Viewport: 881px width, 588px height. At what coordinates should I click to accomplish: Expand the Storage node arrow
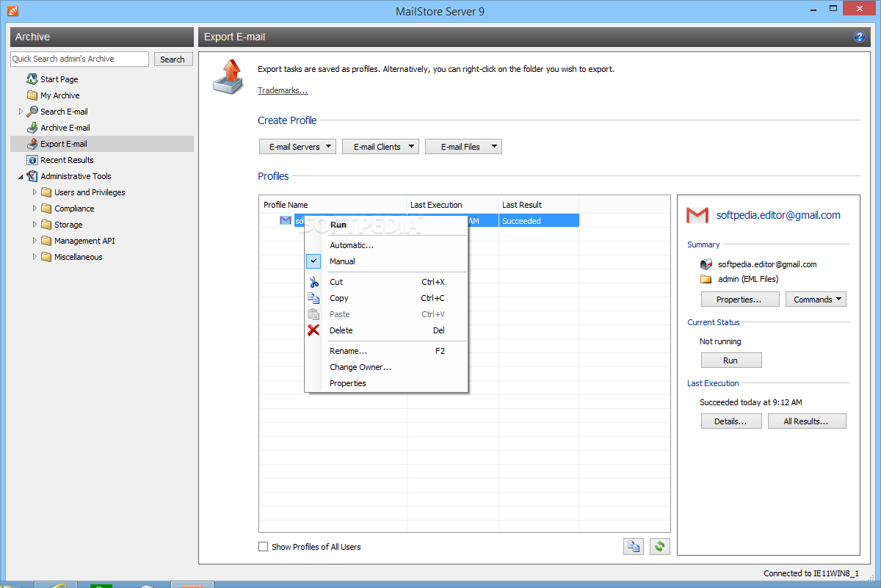click(x=35, y=225)
